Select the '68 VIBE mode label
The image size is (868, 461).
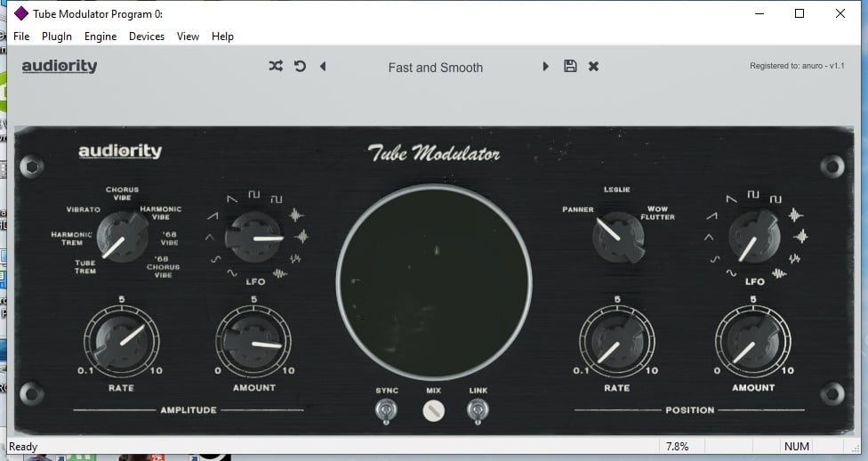[x=169, y=239]
